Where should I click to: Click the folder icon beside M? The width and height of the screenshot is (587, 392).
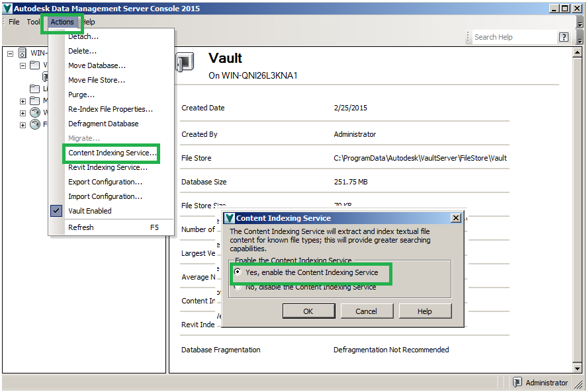[34, 100]
